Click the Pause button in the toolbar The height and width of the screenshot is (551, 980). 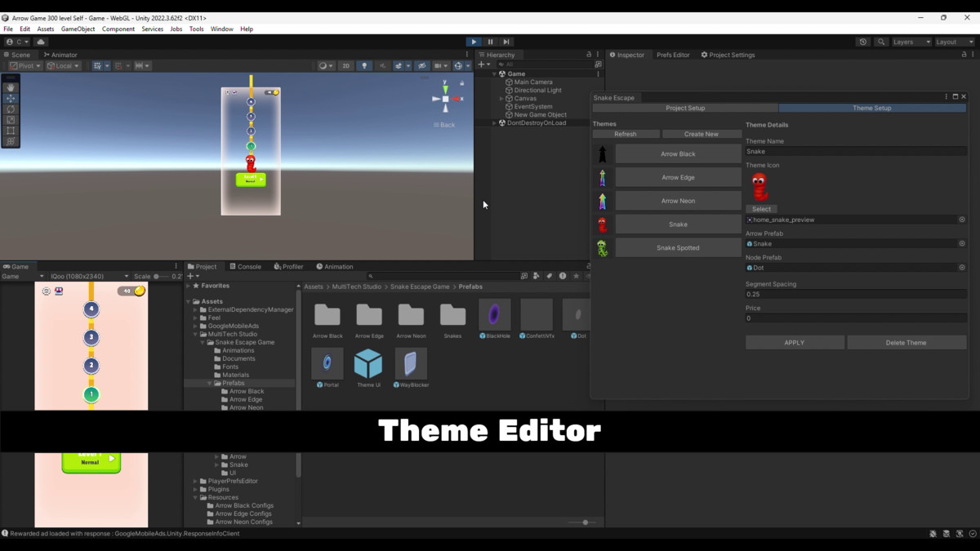pos(490,42)
